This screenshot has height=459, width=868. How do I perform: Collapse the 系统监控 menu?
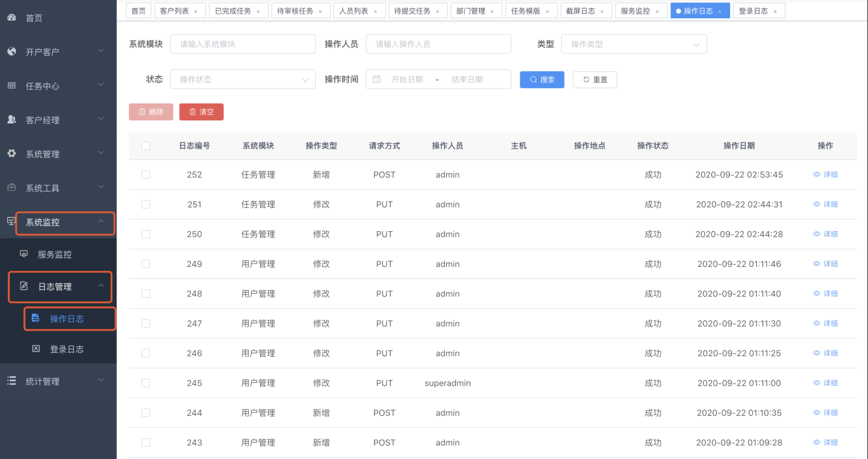tap(58, 222)
